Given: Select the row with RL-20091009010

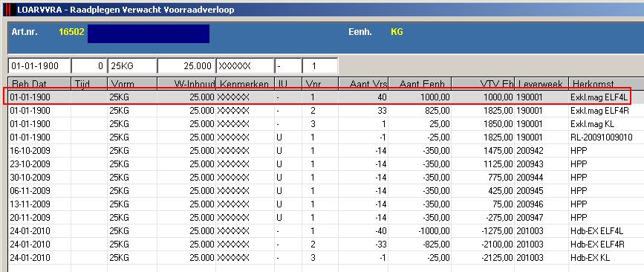Looking at the screenshot, I should point(326,137).
